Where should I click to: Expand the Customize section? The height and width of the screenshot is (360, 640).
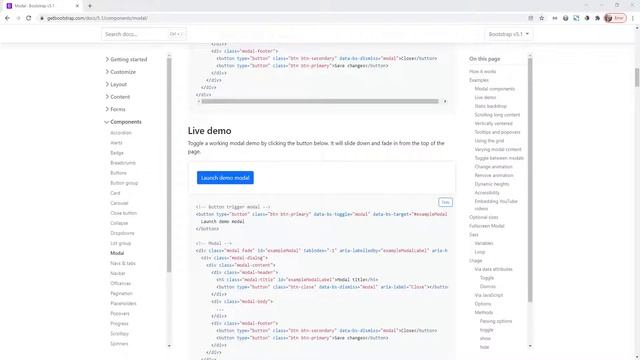coord(120,72)
